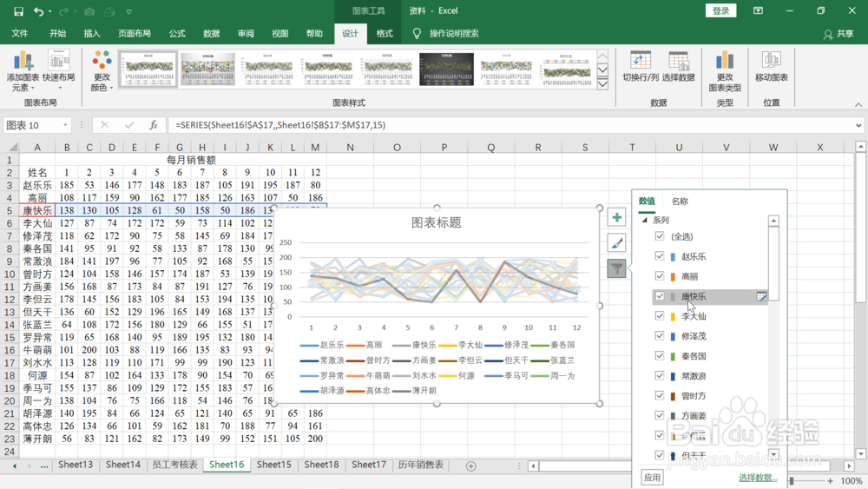Click the 登录 sign-in button

tap(720, 10)
